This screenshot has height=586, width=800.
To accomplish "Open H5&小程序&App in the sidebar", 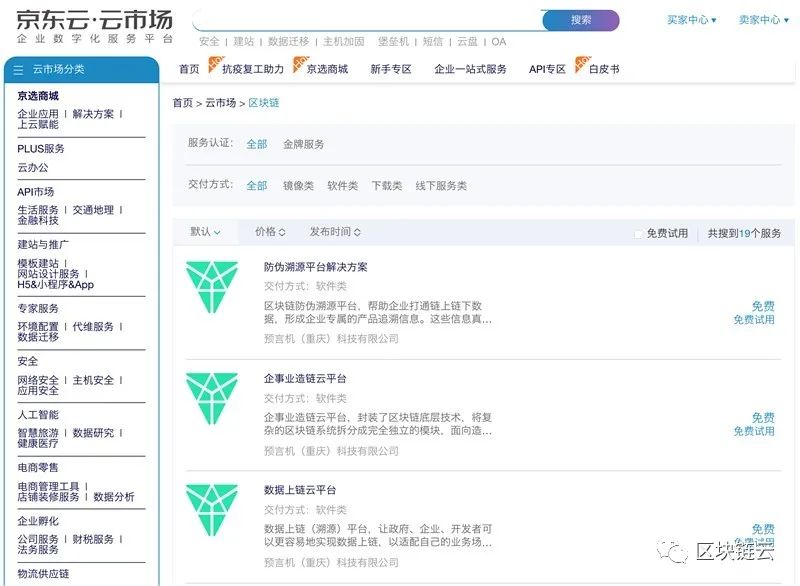I will (x=56, y=285).
